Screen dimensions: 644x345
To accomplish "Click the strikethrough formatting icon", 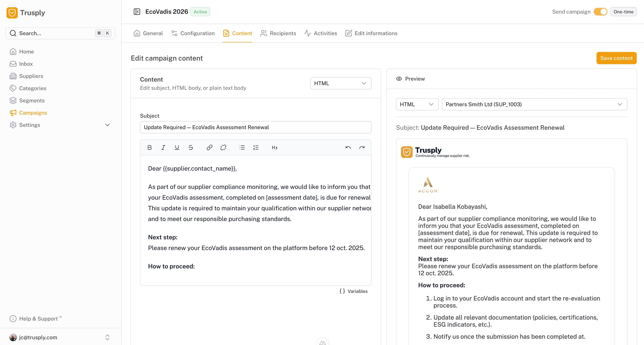I will (191, 147).
